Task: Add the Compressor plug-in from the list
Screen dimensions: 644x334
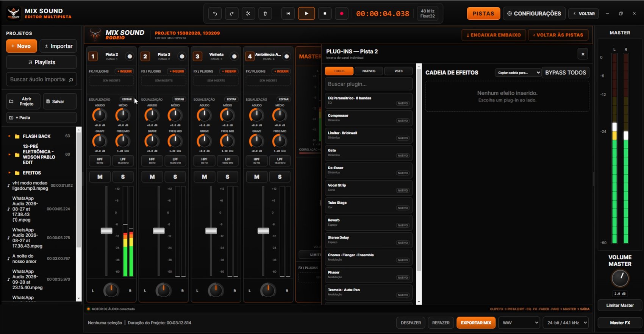Action: (369, 118)
